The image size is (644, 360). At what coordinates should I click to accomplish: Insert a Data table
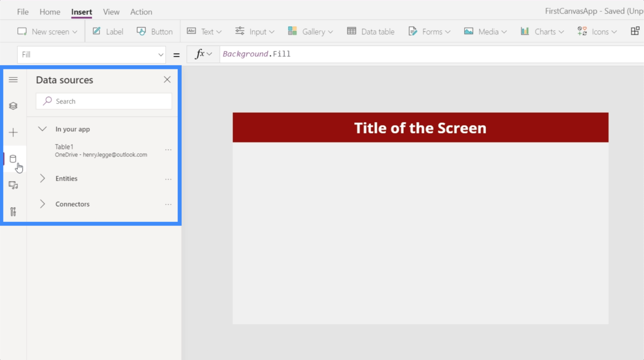click(371, 31)
